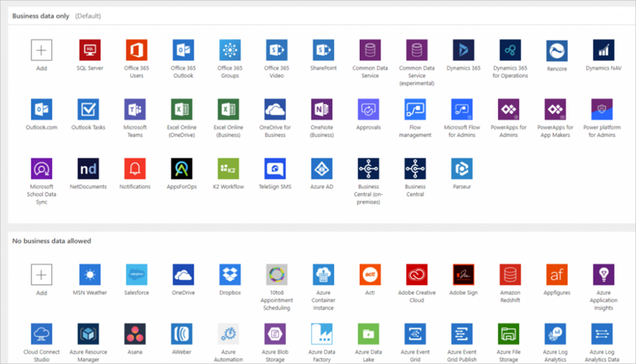The image size is (636, 364).
Task: Select the Excel Online (Business) connector
Action: point(229,109)
